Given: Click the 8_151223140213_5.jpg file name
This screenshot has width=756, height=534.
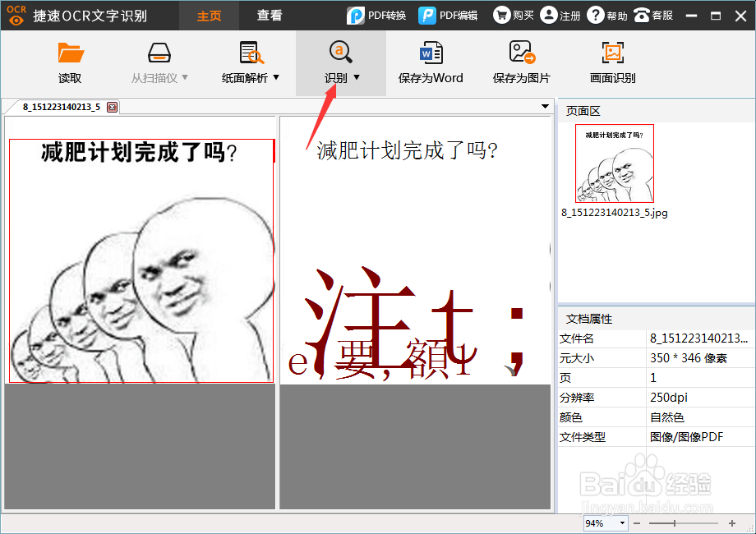Looking at the screenshot, I should pos(615,213).
